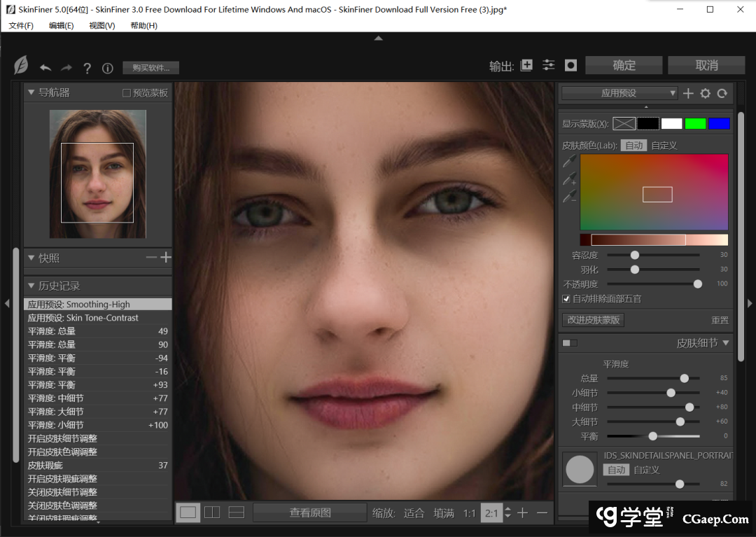The image size is (756, 537).
Task: Add a new preset with plus icon
Action: [x=688, y=93]
